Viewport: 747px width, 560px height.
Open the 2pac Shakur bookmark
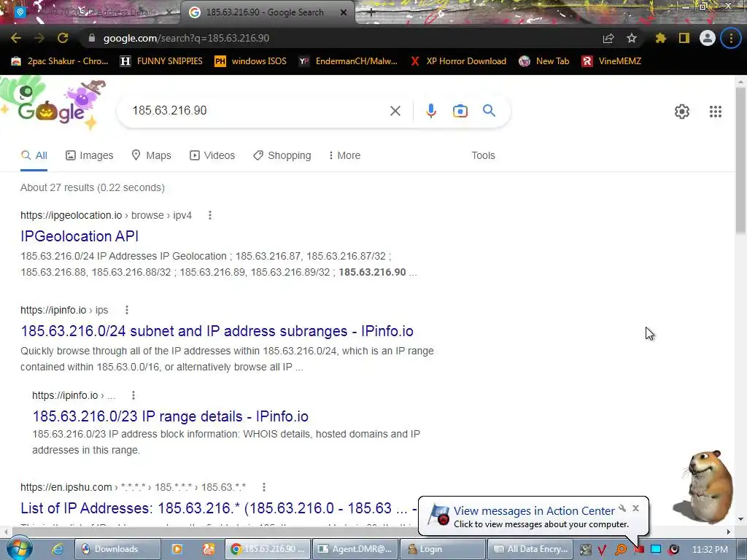pyautogui.click(x=60, y=61)
